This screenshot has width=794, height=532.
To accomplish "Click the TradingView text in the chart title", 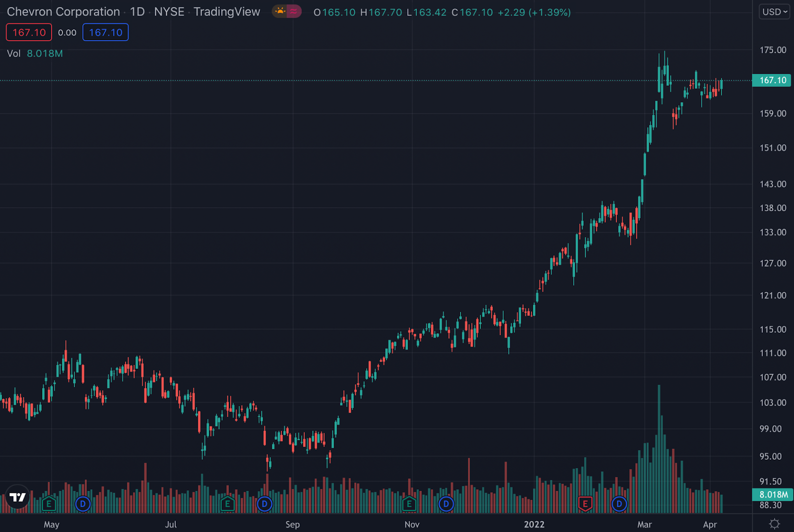I will [227, 11].
